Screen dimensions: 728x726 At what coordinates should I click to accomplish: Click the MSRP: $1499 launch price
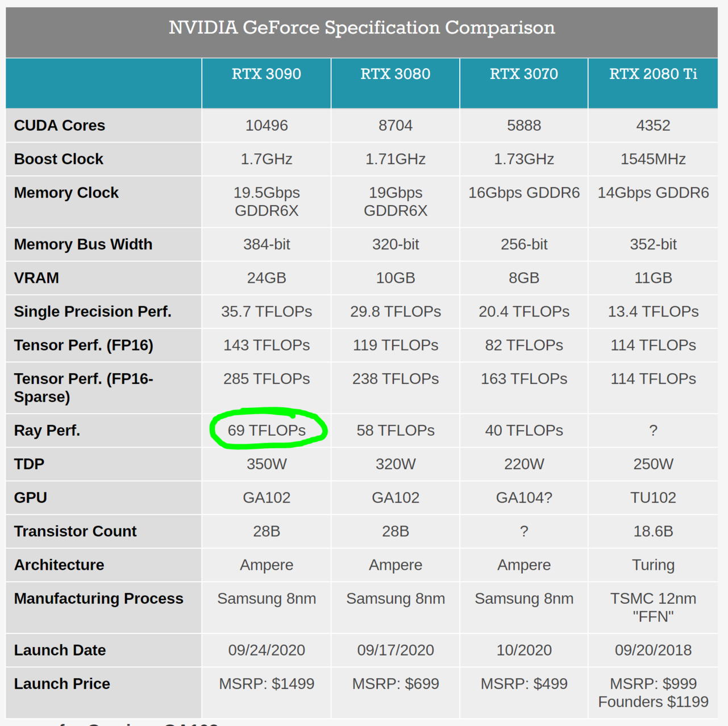[267, 683]
